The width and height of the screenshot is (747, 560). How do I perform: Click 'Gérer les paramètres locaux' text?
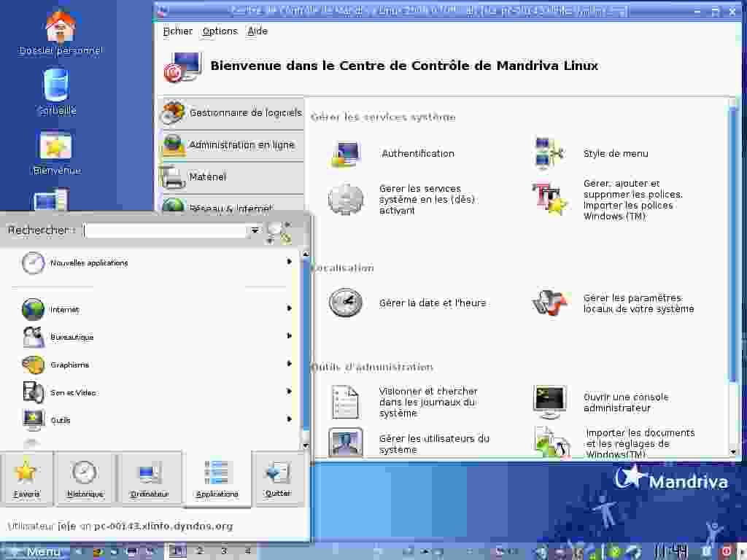(638, 303)
